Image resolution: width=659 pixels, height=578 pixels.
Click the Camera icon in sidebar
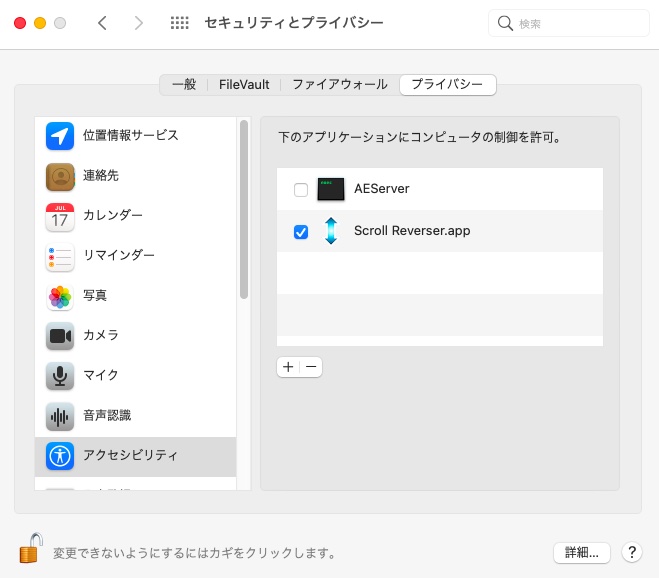(60, 336)
